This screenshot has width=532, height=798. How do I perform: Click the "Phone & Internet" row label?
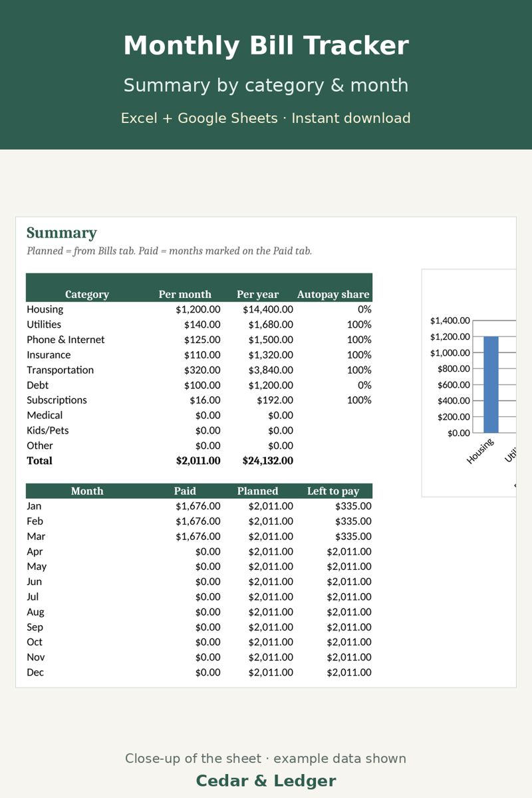(66, 340)
